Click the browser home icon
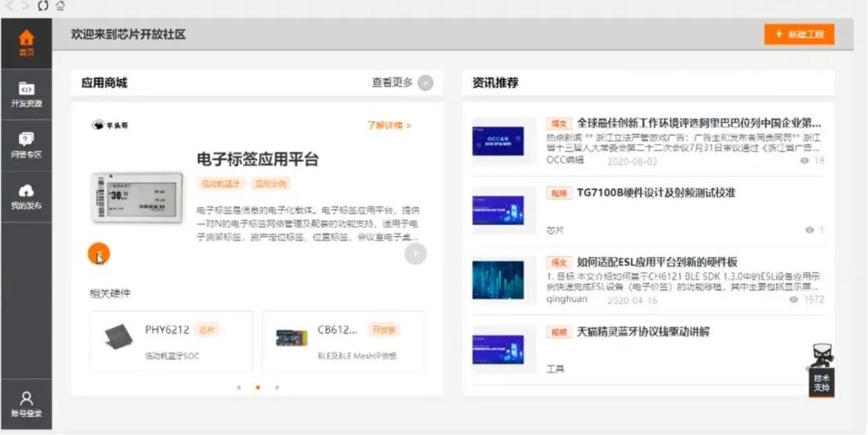 click(60, 6)
